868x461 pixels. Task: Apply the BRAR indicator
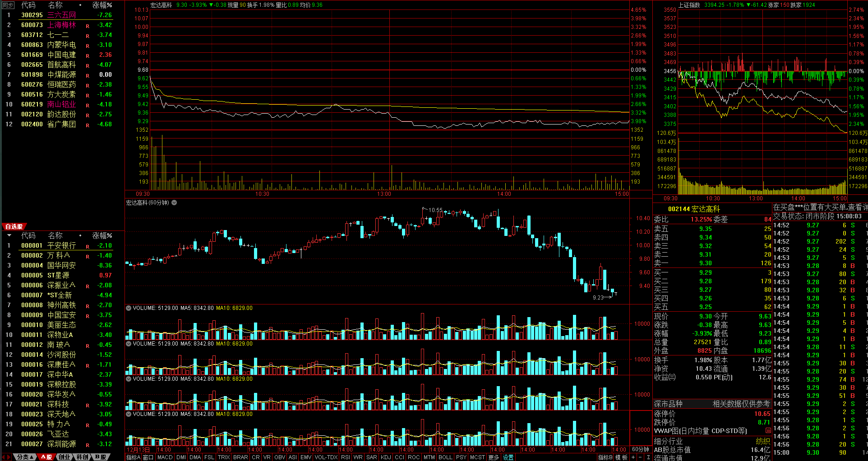point(240,457)
